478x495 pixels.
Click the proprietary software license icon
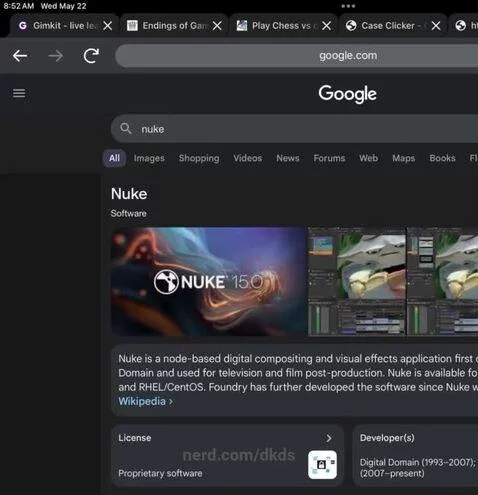coord(322,465)
